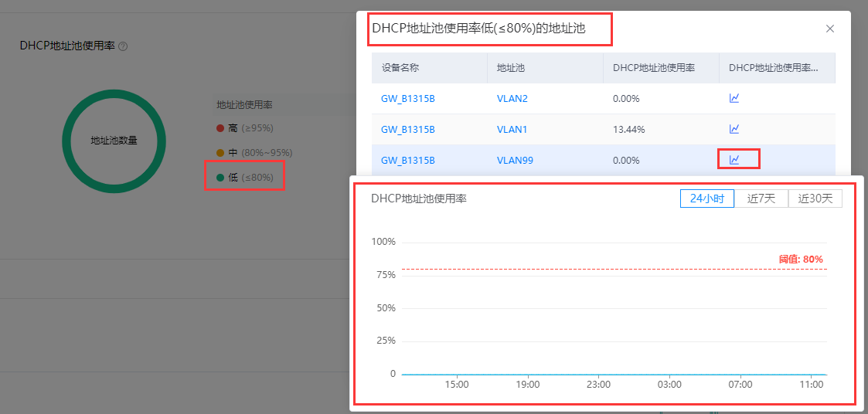Click the DHCP地址池使用率 column header
The width and height of the screenshot is (868, 414).
coord(653,68)
